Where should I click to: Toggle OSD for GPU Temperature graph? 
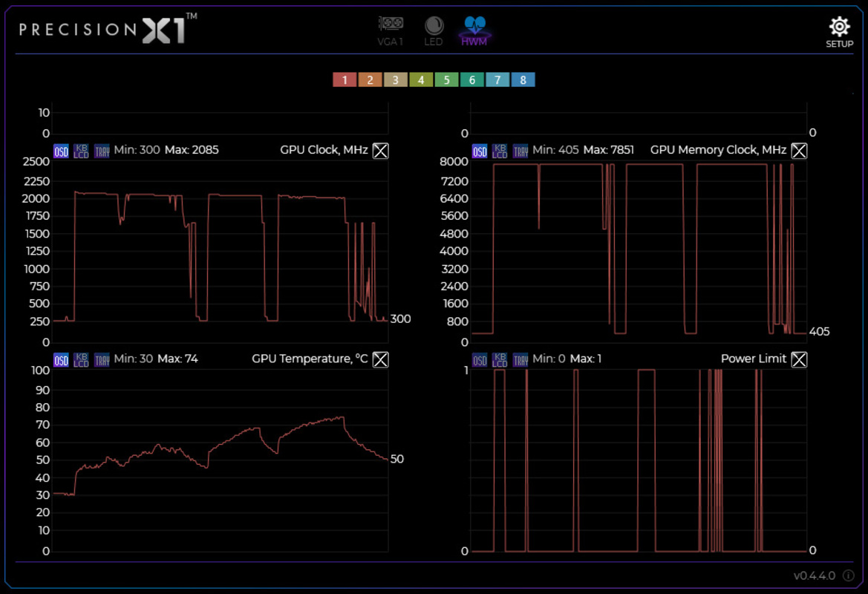61,360
